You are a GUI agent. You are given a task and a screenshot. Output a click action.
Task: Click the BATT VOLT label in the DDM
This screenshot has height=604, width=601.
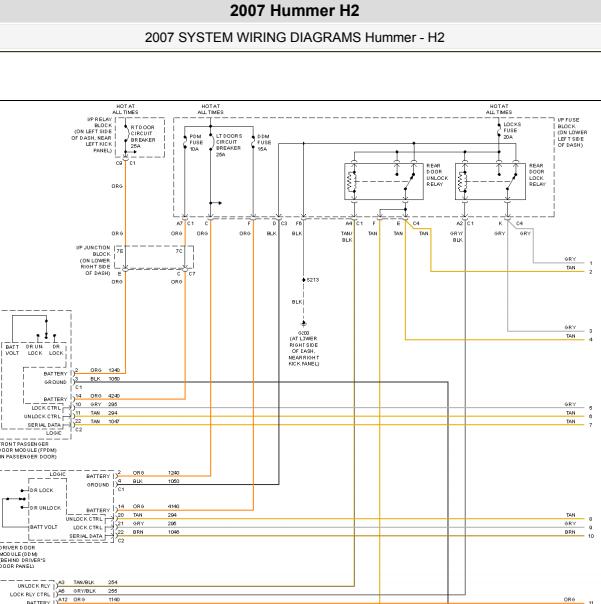(x=44, y=527)
